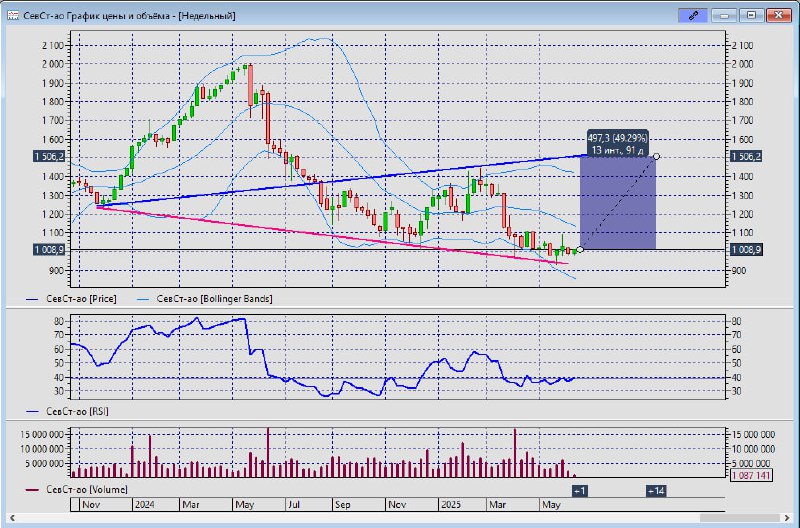Click the right 1 506,2 price label
800x528 pixels.
pos(746,157)
